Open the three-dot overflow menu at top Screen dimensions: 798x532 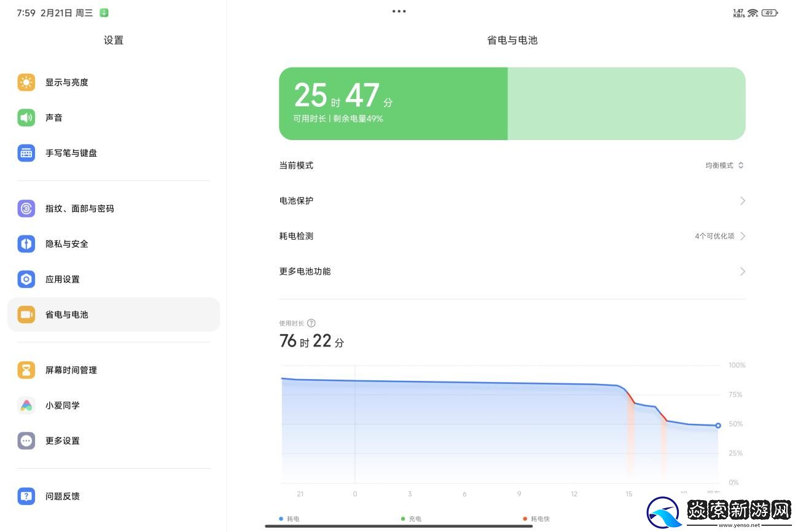coord(399,10)
